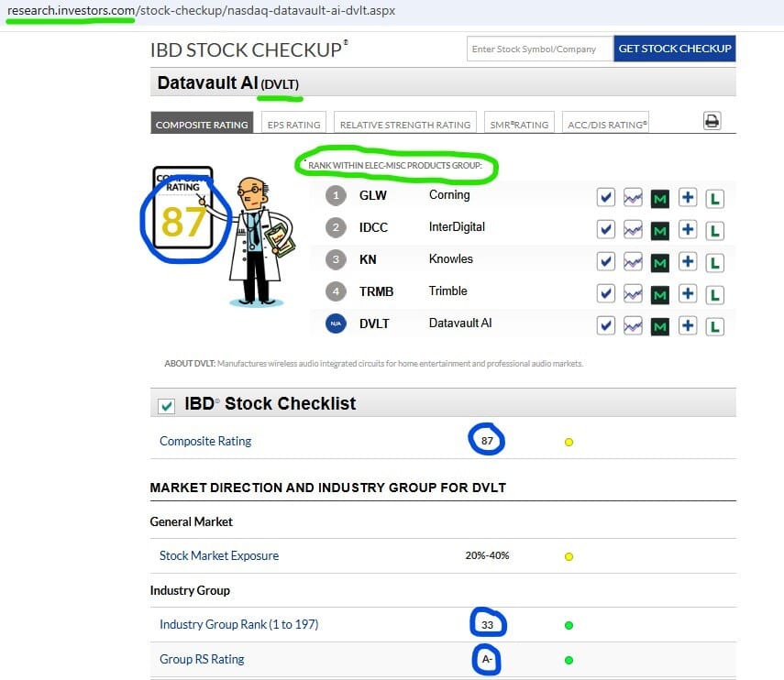Switch to EPS Rating tab

(293, 123)
